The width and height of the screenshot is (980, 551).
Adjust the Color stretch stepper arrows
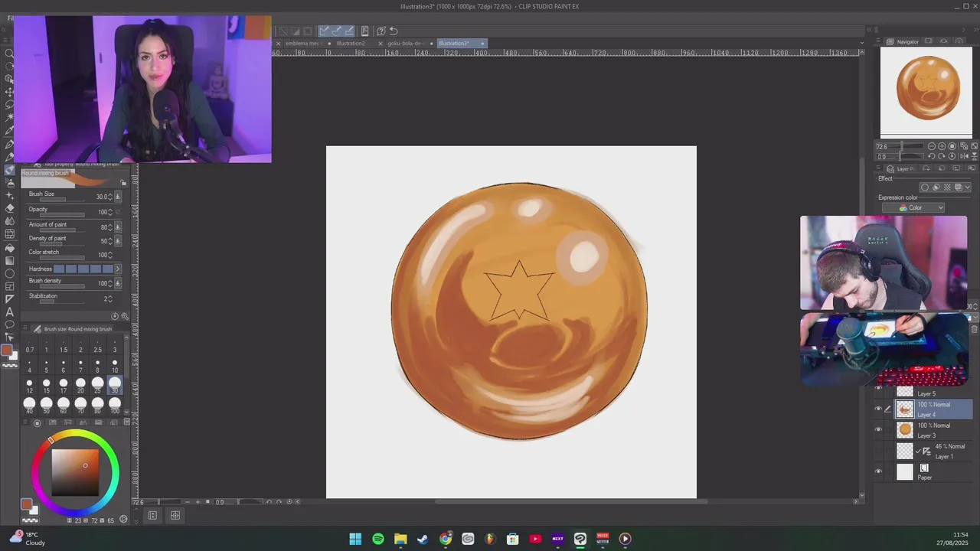click(110, 255)
